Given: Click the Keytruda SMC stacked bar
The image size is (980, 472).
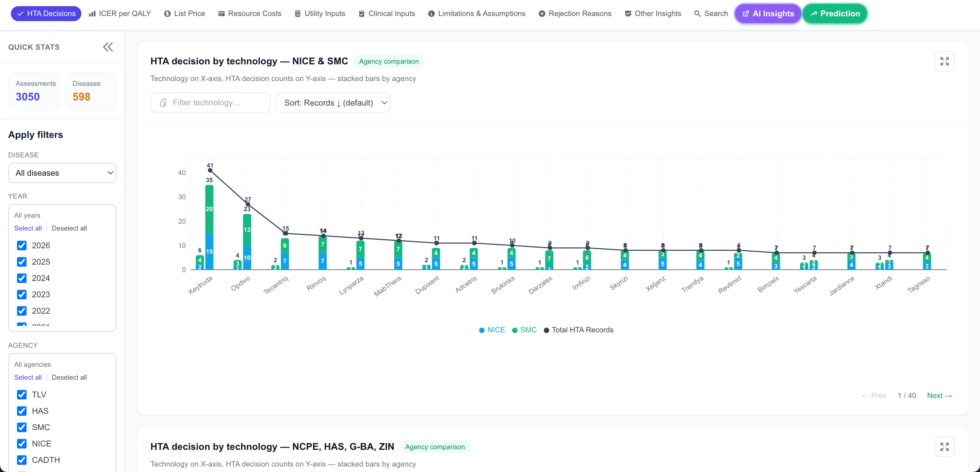Looking at the screenshot, I should pyautogui.click(x=209, y=209).
